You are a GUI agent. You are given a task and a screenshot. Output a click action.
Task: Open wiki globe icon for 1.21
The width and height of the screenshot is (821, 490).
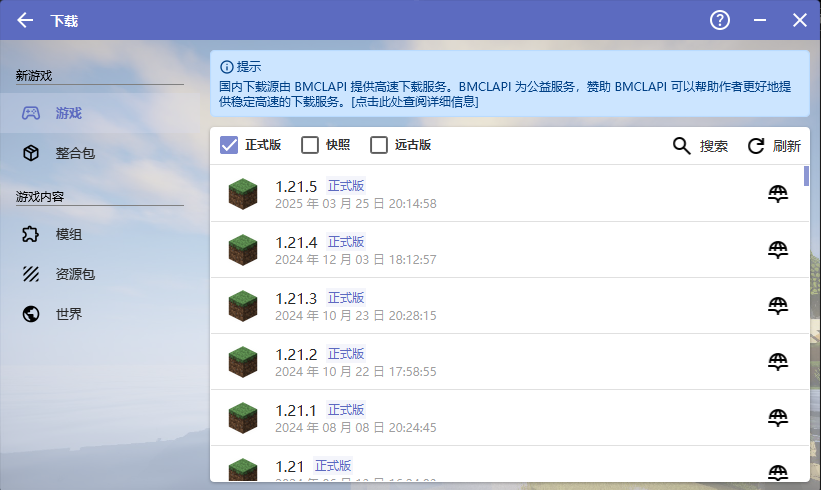tap(778, 473)
